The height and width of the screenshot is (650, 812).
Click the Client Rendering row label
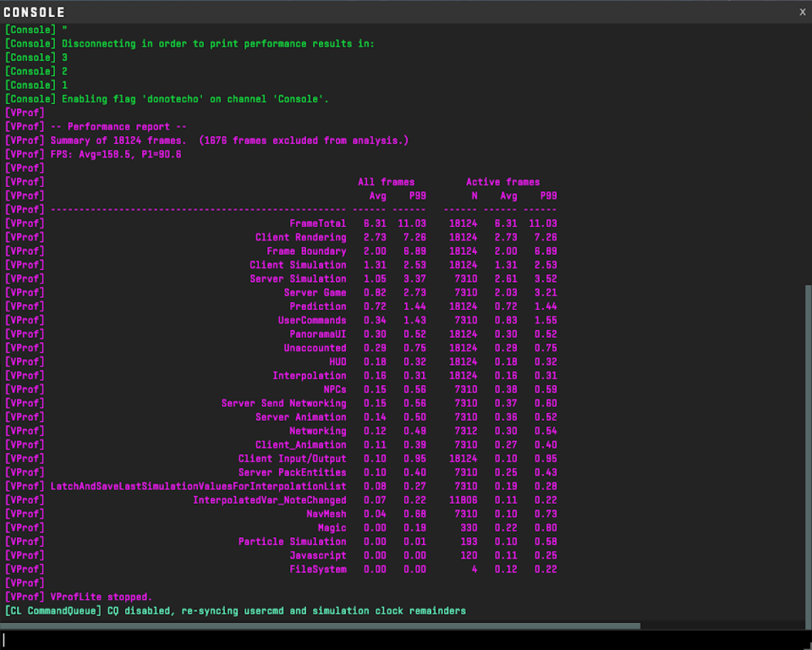[300, 238]
